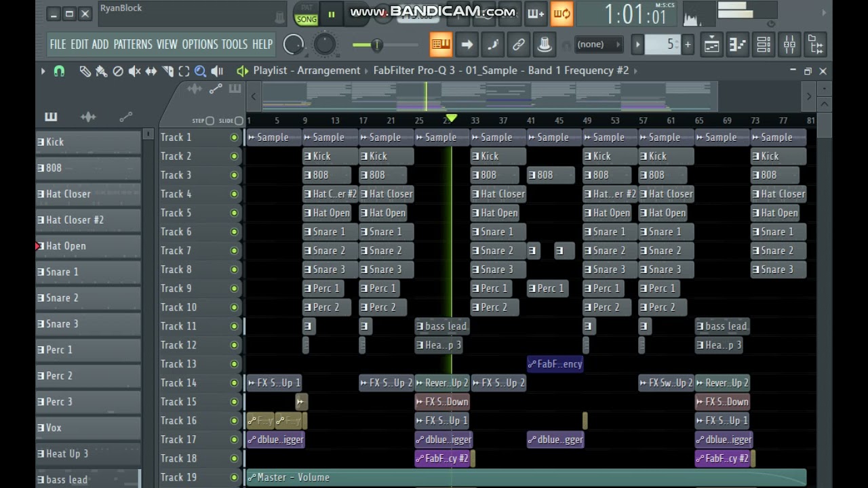Image resolution: width=868 pixels, height=488 pixels.
Task: Select the Zoom magnifier tool
Action: click(200, 70)
